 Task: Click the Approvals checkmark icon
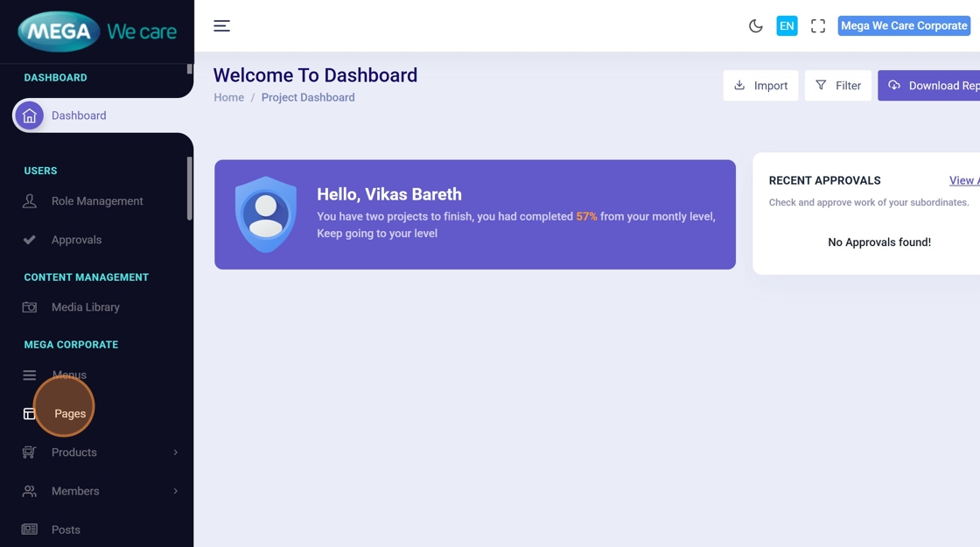click(x=29, y=240)
